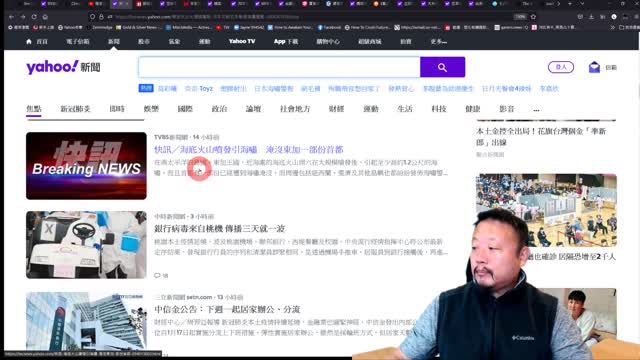Open the Breaking NEWS thumbnail
The height and width of the screenshot is (360, 640).
pos(86,166)
